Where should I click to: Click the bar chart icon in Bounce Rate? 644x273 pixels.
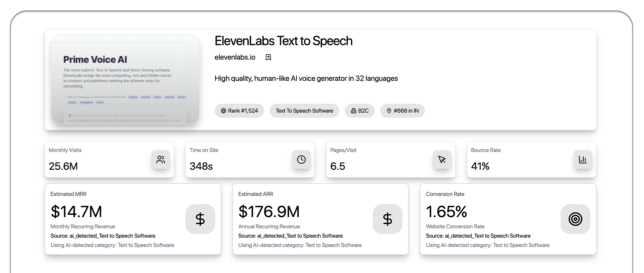click(x=583, y=160)
